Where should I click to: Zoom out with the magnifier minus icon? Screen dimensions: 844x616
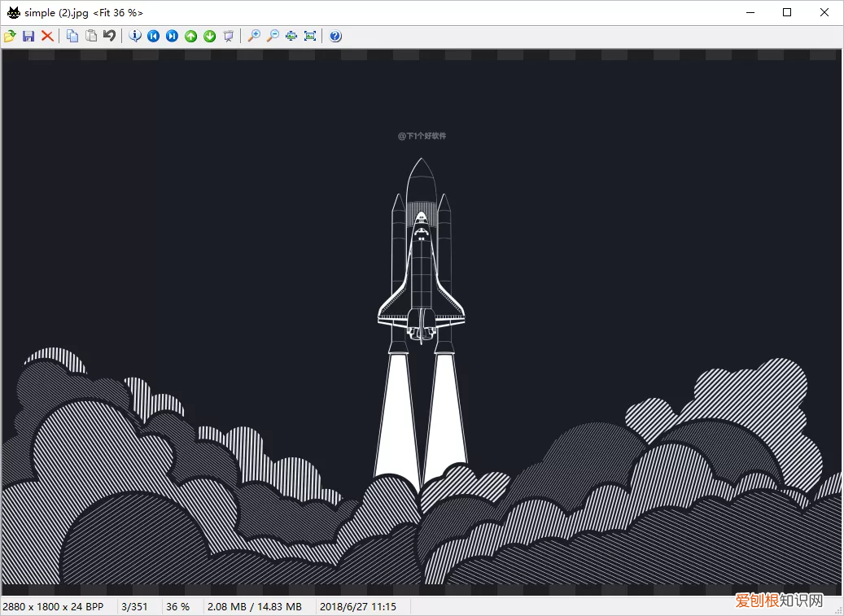click(273, 36)
